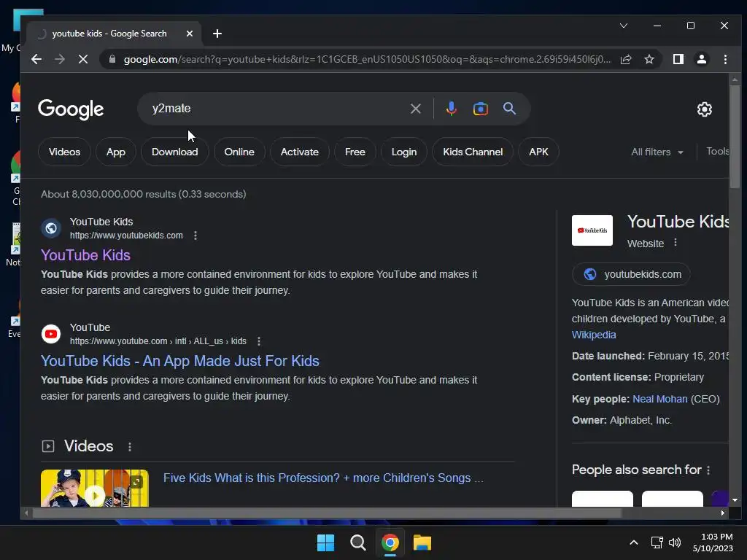Open the Neal Mohan link
The width and height of the screenshot is (747, 560).
click(659, 399)
